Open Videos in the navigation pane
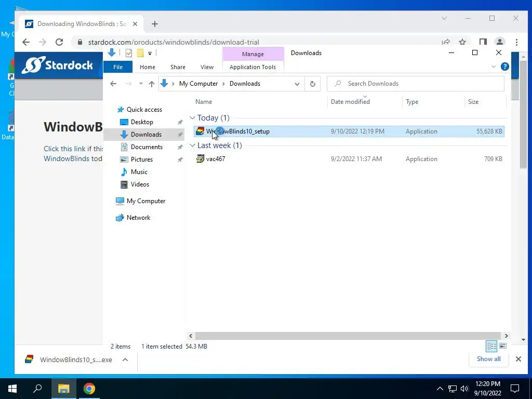Screen dimensions: 532x399 pos(140,184)
